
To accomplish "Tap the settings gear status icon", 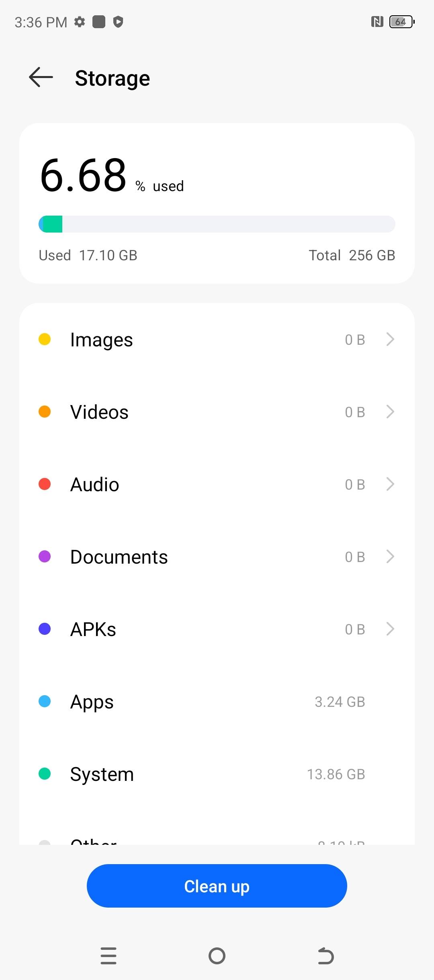I will [80, 22].
